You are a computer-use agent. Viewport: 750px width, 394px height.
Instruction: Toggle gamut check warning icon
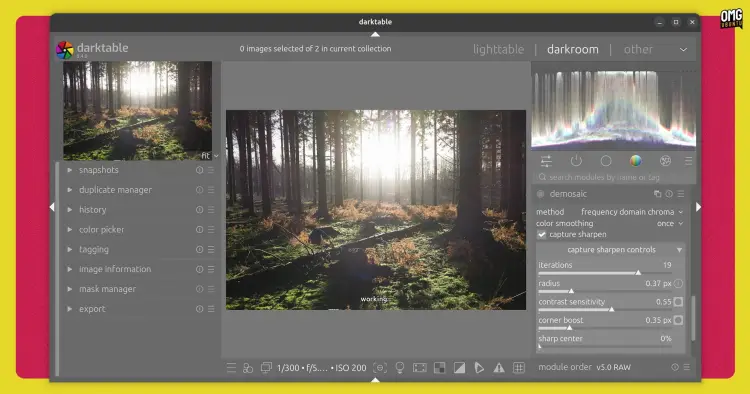click(499, 368)
